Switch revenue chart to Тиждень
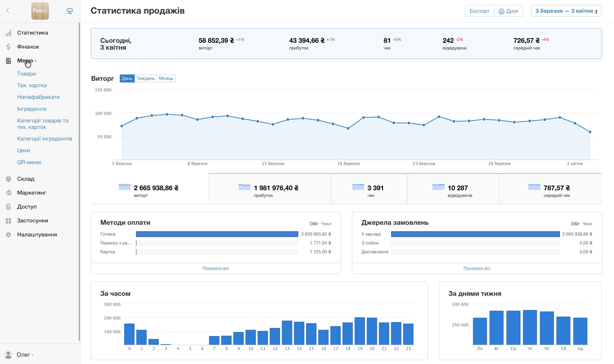 click(146, 79)
